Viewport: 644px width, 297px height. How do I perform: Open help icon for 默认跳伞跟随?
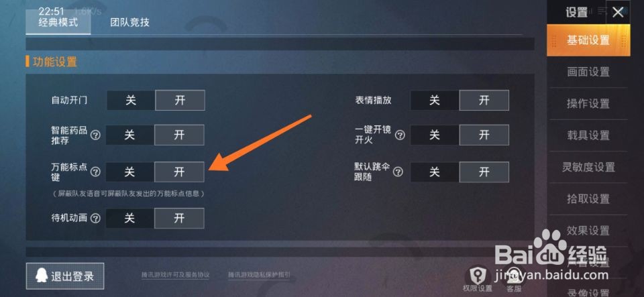tap(398, 172)
